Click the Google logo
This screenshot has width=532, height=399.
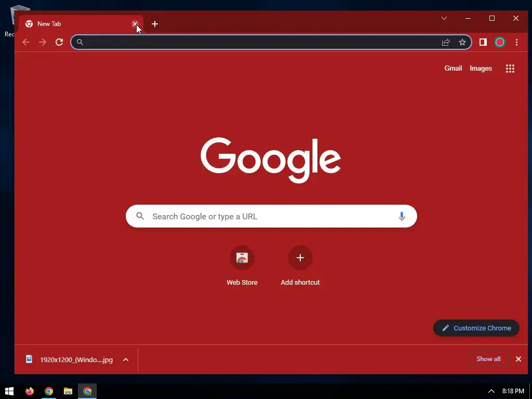(271, 160)
